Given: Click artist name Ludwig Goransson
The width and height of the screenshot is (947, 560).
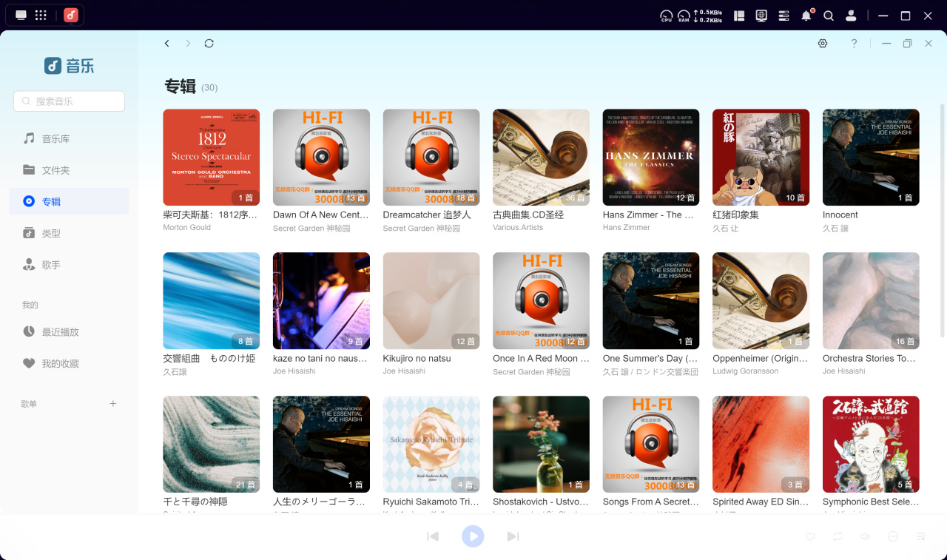Looking at the screenshot, I should (746, 371).
